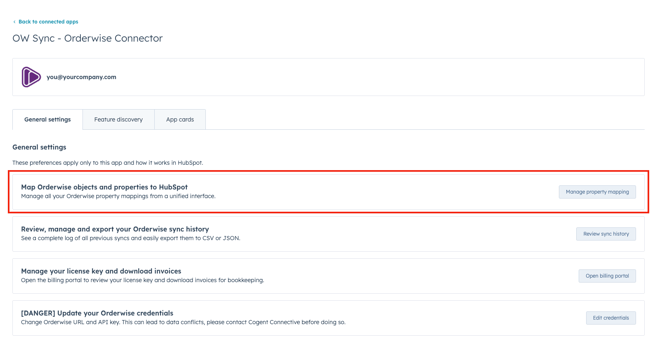
Task: Click 'Change Orderwise URL and API key' description
Action: (183, 322)
